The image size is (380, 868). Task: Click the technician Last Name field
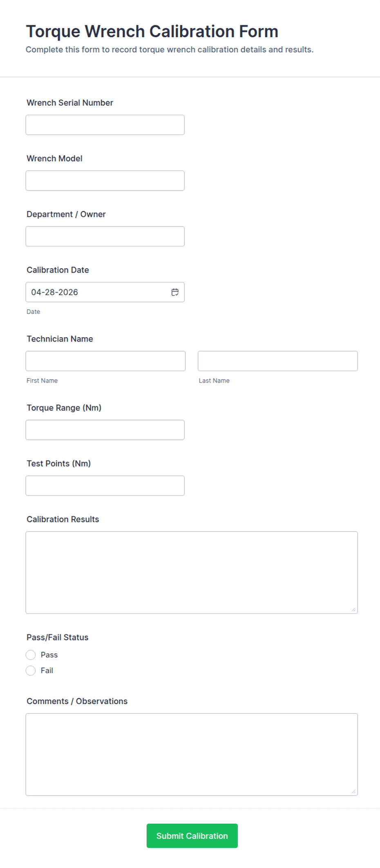pos(277,361)
